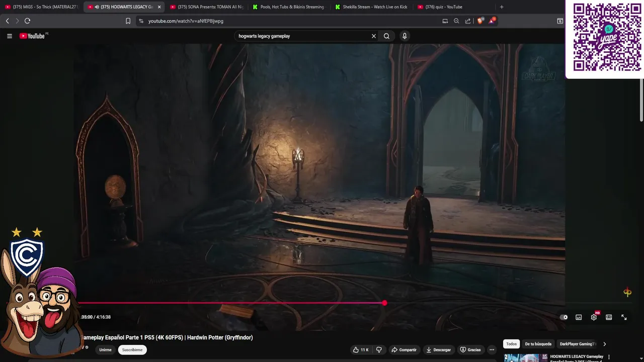Click the install/cast icon in address bar
The width and height of the screenshot is (644, 362).
pos(445,21)
